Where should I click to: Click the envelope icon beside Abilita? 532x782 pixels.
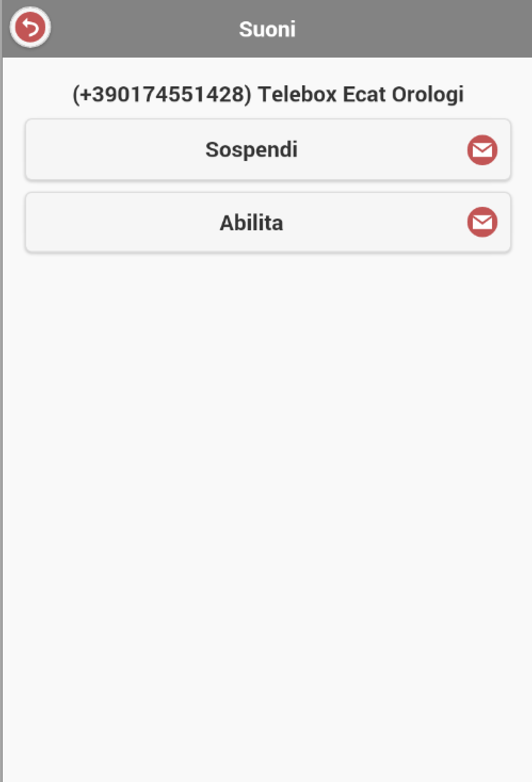(482, 222)
